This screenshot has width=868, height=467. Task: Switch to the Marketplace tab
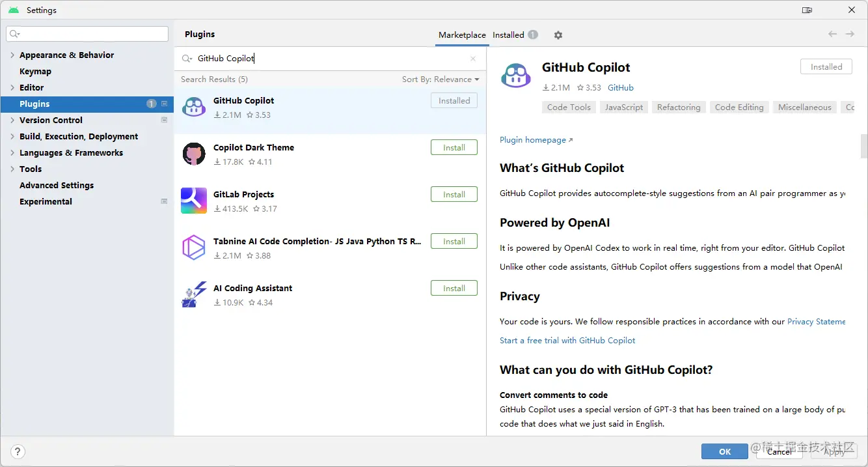coord(462,35)
